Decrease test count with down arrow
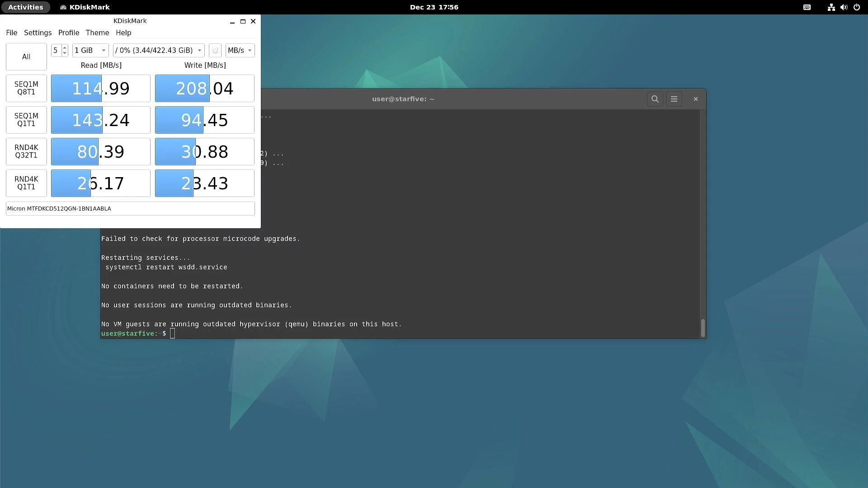Viewport: 868px width, 488px height. 65,53
